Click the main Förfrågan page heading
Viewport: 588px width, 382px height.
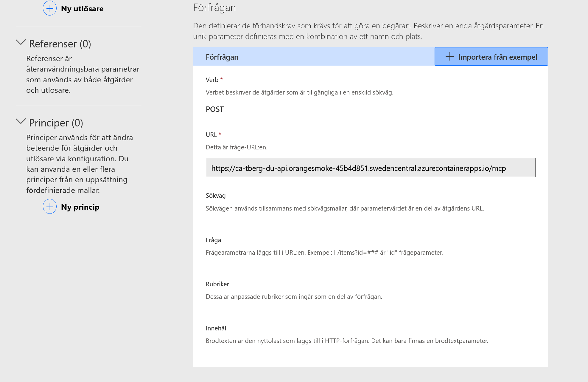(x=214, y=7)
